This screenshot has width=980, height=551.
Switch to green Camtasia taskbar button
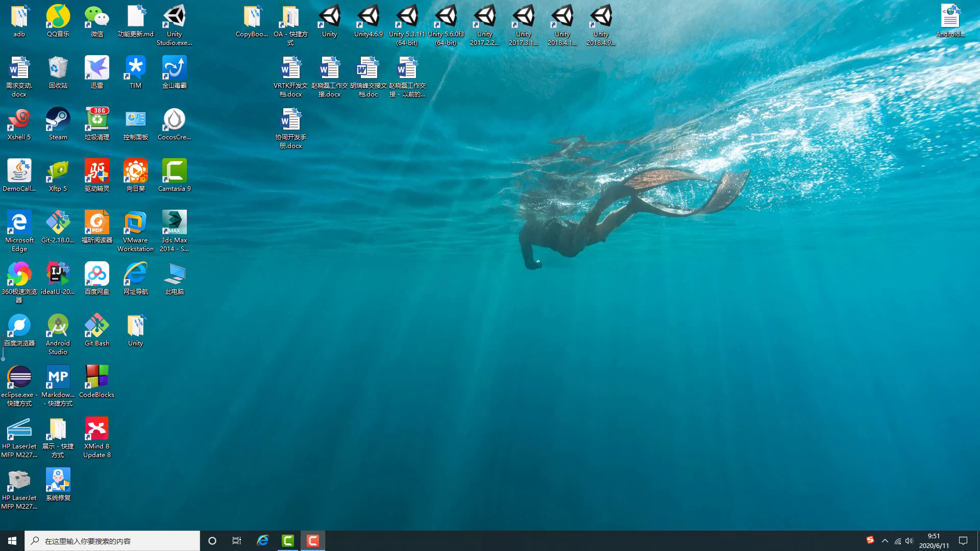(288, 541)
